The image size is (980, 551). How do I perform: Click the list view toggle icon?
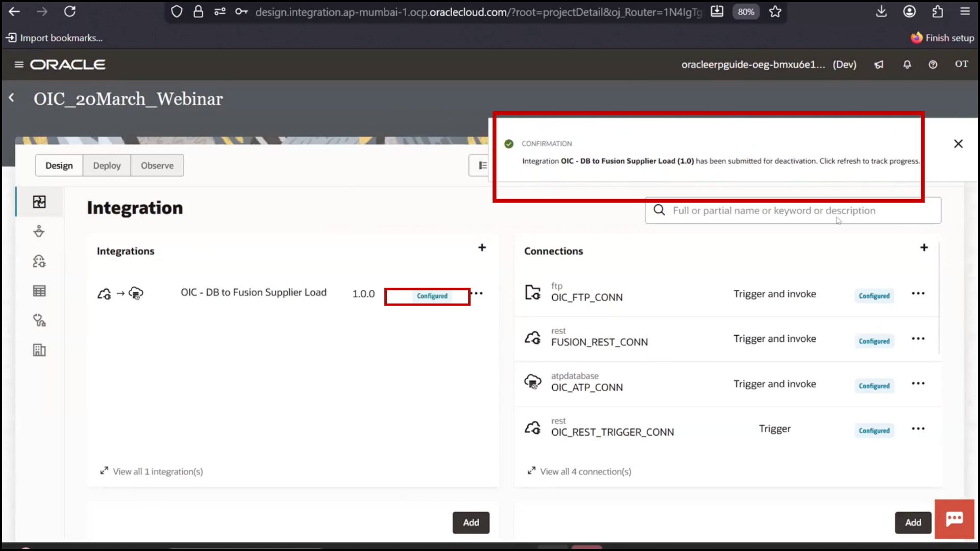click(x=482, y=165)
